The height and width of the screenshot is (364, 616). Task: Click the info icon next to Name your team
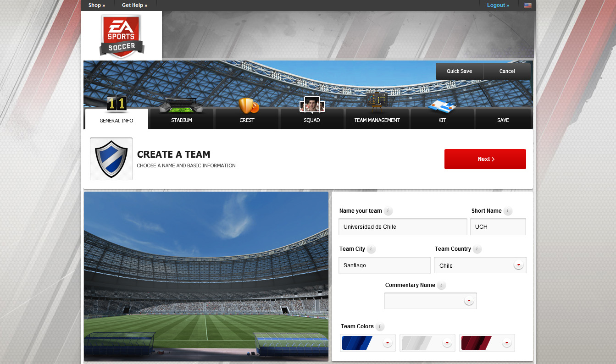pos(388,211)
